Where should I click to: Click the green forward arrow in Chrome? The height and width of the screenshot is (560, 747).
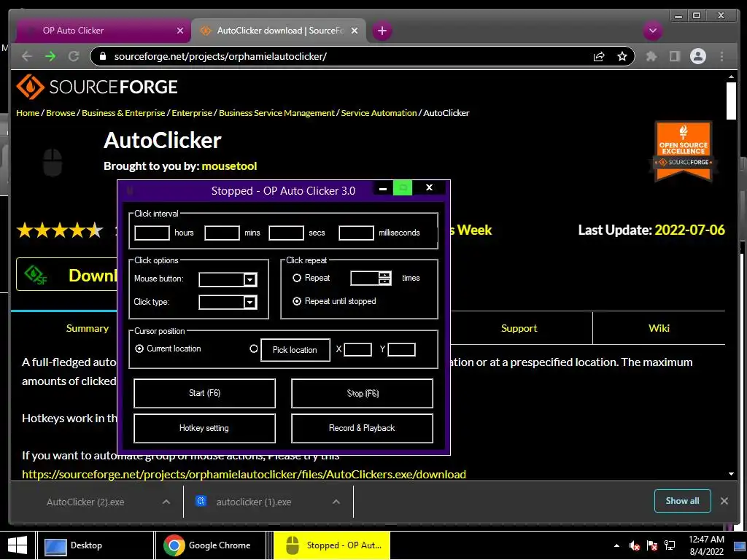(x=50, y=56)
